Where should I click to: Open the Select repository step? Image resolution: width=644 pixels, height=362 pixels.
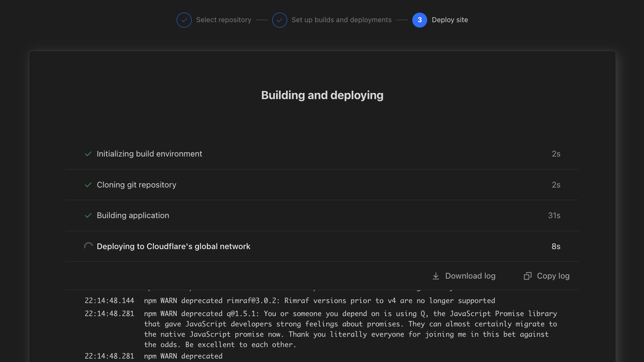tap(224, 20)
